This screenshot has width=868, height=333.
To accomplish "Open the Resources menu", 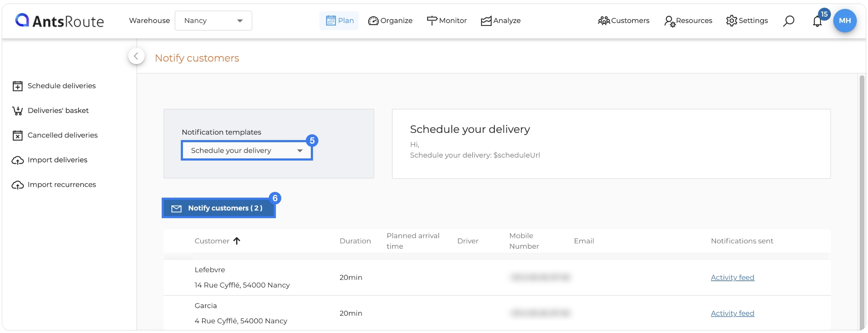I will [688, 21].
